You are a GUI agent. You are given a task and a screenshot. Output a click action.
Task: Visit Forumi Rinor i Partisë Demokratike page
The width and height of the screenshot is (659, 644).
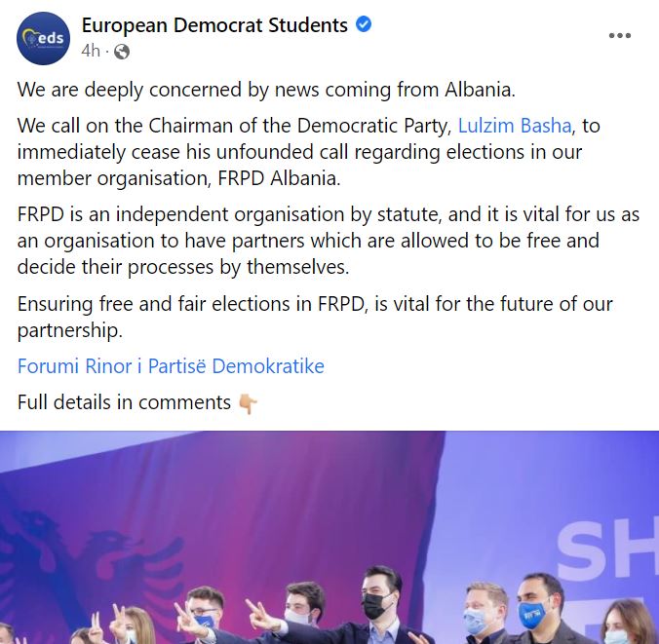point(171,366)
